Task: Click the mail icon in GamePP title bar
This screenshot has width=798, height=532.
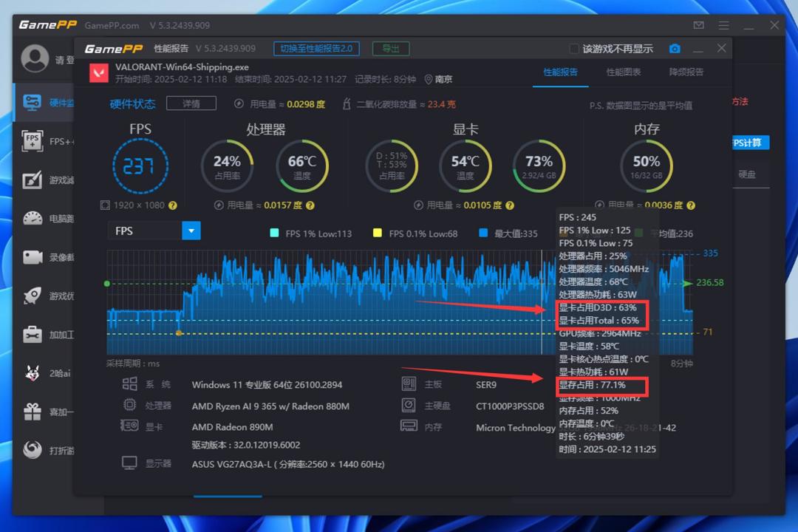Action: tap(699, 25)
